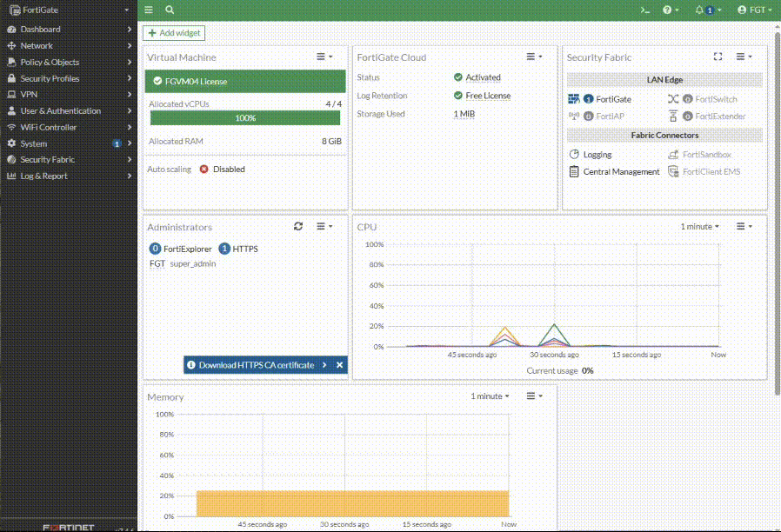Toggle the hamburger sidebar menu icon
This screenshot has width=781, height=532.
[149, 10]
